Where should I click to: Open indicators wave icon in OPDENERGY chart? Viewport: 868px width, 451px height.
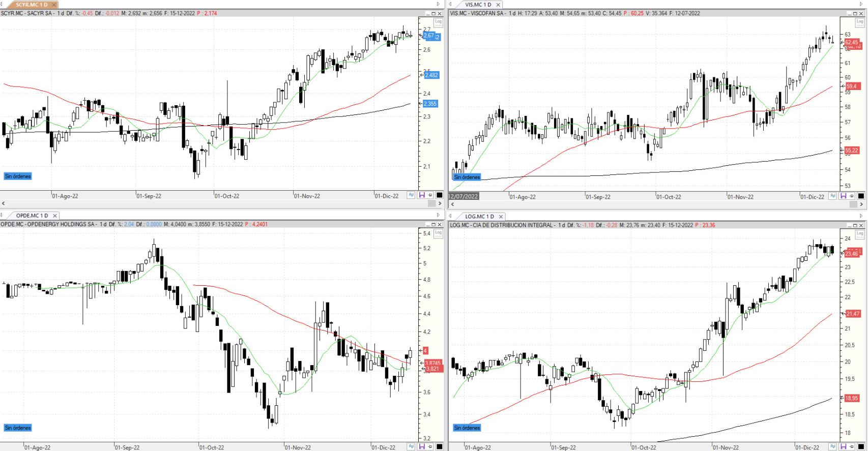click(411, 446)
